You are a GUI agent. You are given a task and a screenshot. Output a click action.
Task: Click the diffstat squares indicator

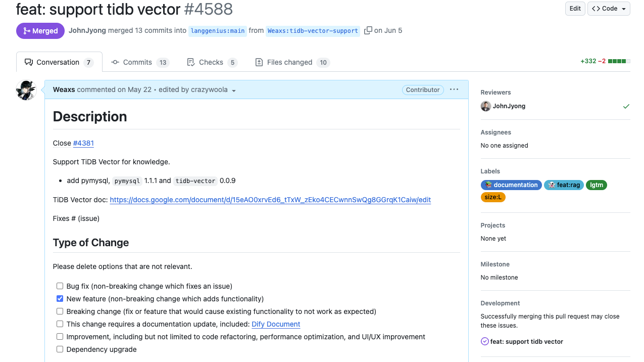(x=619, y=61)
